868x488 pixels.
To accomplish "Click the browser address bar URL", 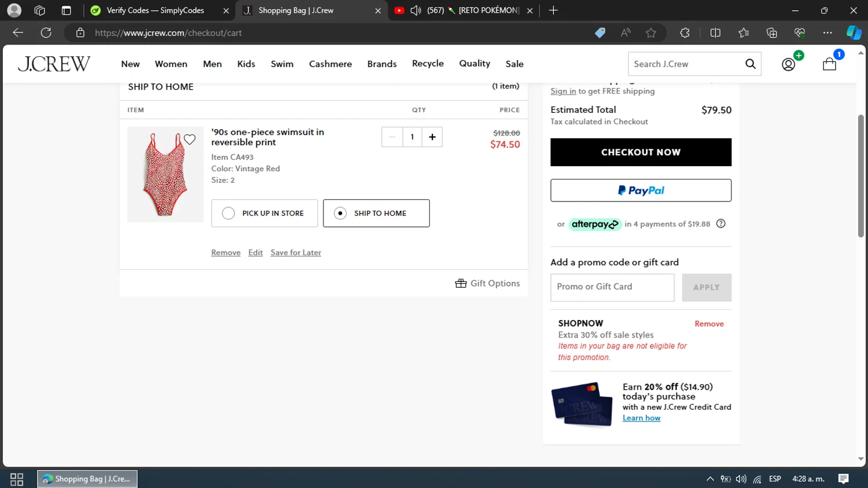I will click(x=168, y=33).
